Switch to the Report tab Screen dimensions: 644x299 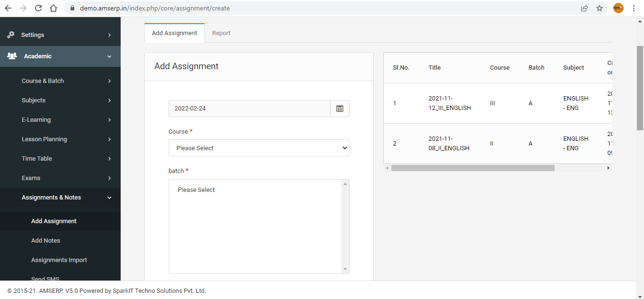tap(221, 33)
